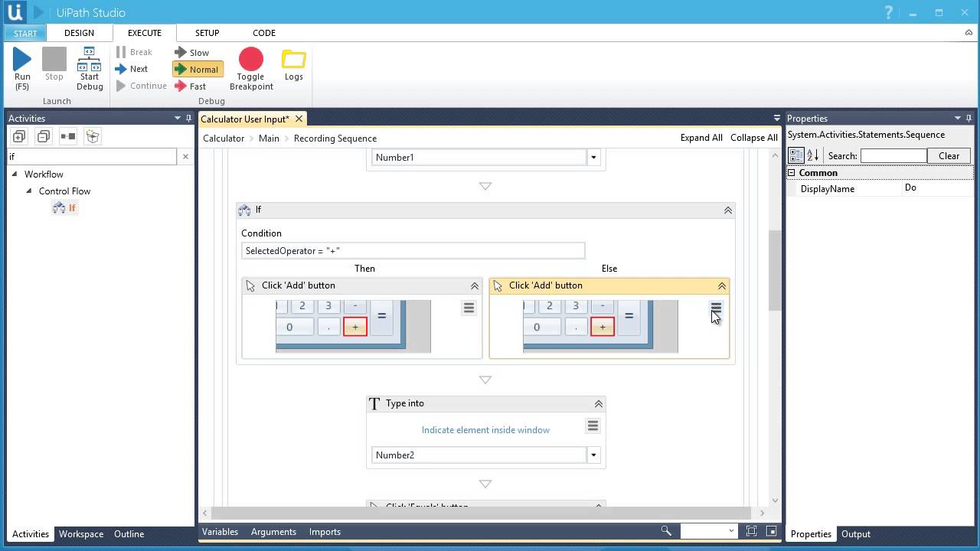980x551 pixels.
Task: Pin the Activities panel
Action: coord(188,119)
